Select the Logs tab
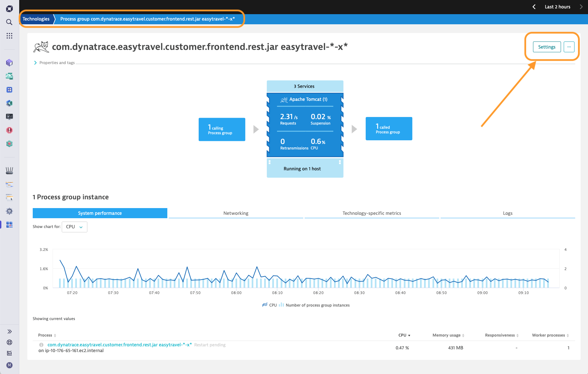The width and height of the screenshot is (588, 374). tap(507, 213)
